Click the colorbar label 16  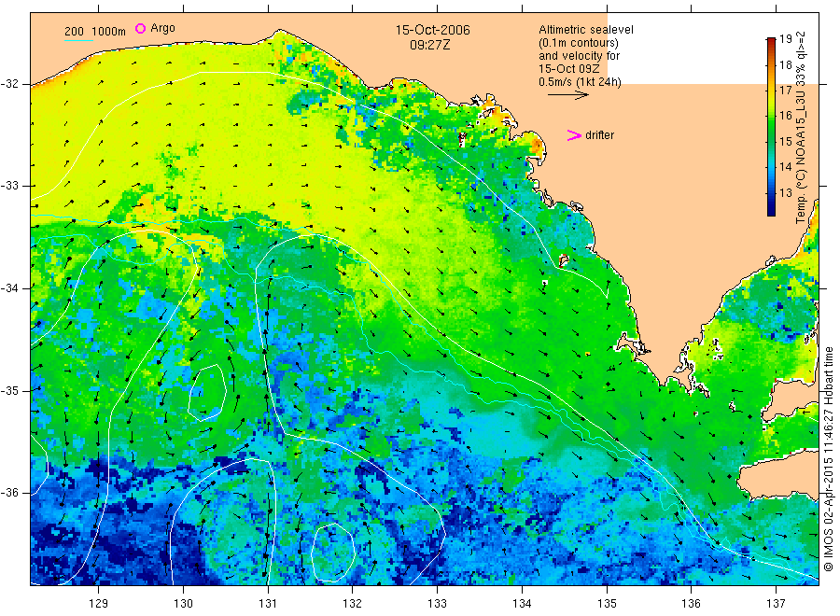point(785,116)
